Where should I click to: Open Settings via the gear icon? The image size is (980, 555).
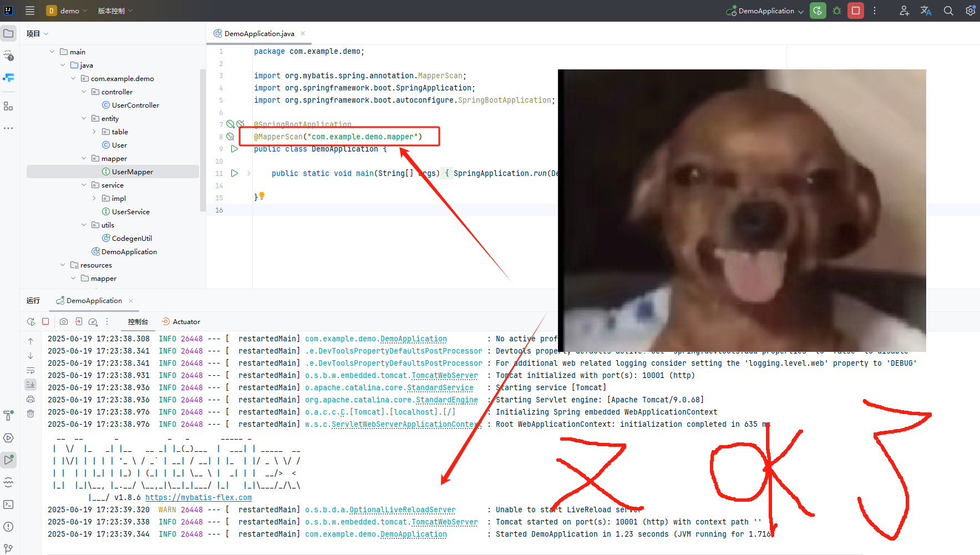(970, 11)
